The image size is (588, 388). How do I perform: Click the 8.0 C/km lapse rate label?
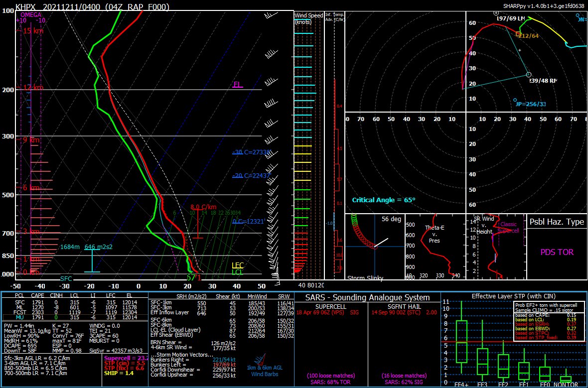click(x=204, y=207)
